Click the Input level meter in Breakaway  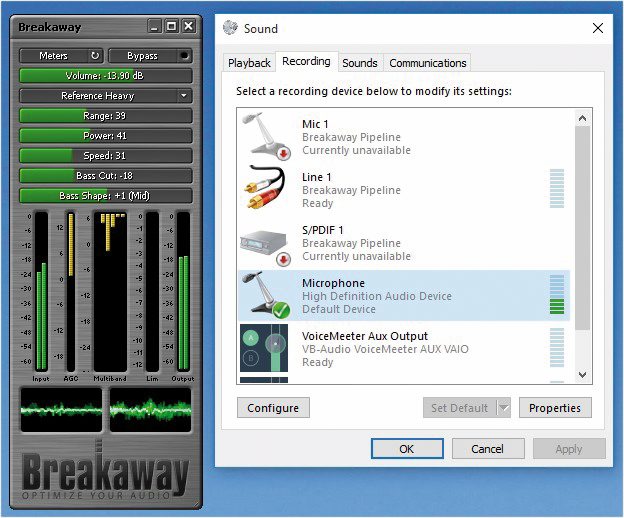(41, 292)
